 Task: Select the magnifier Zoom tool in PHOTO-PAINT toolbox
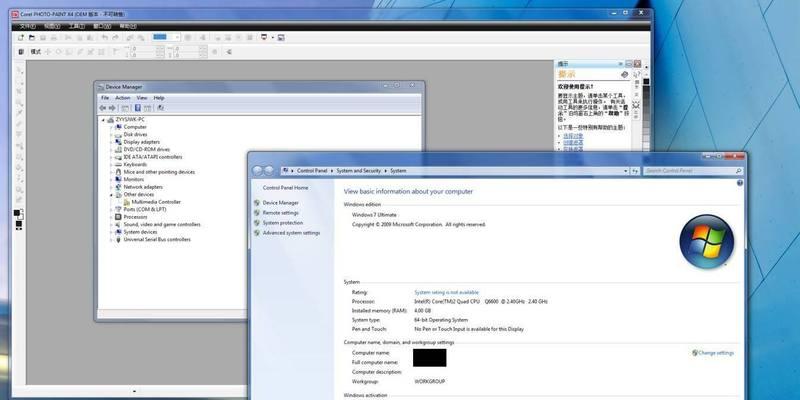19,102
